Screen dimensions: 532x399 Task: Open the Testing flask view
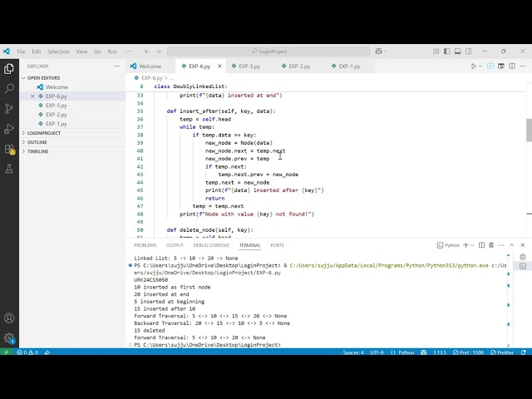[9, 169]
